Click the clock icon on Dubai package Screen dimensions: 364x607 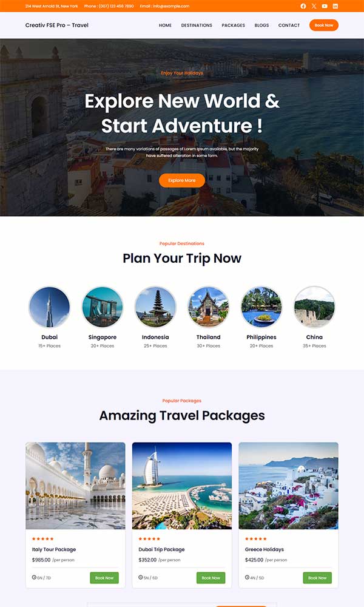point(140,577)
